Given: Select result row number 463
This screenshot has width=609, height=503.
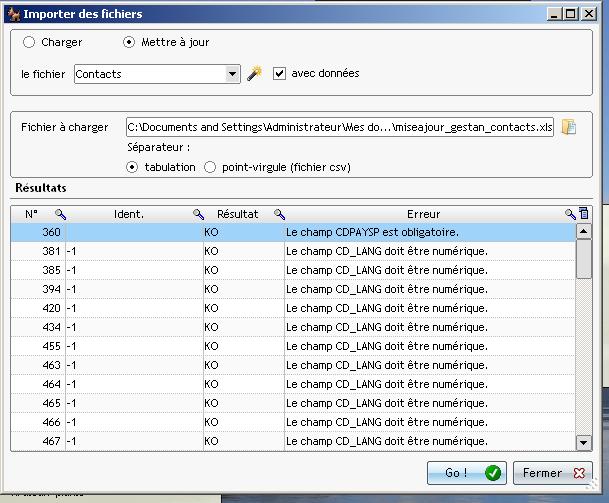Looking at the screenshot, I should pyautogui.click(x=293, y=366).
